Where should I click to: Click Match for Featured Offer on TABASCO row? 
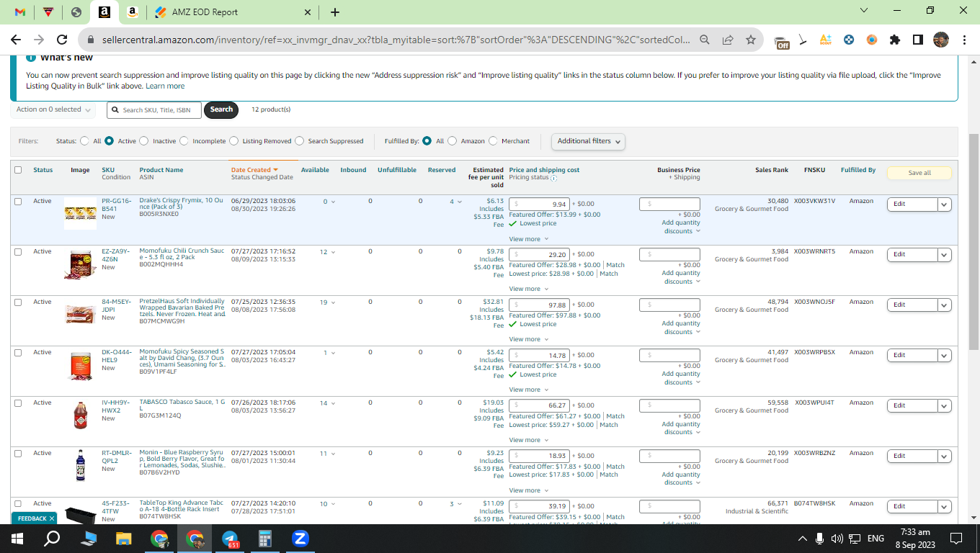pyautogui.click(x=615, y=416)
